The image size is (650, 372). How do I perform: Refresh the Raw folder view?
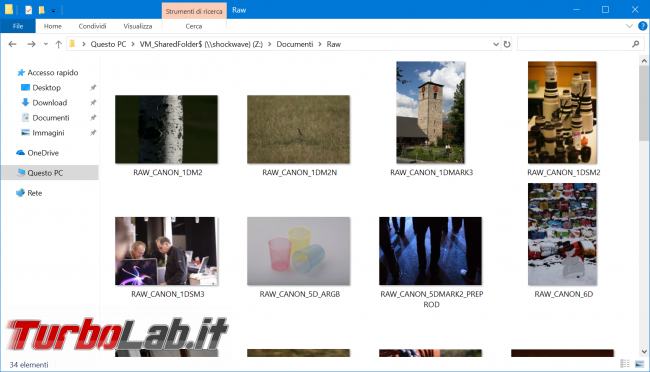[507, 44]
